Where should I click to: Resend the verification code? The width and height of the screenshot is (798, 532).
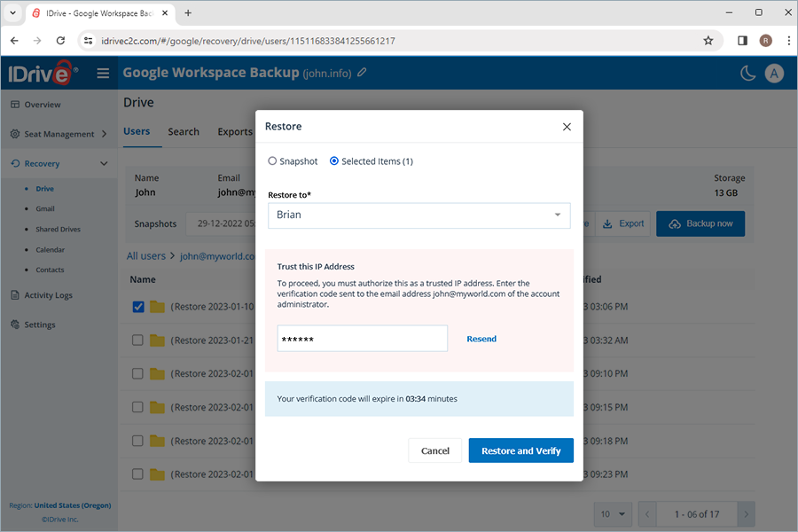pyautogui.click(x=481, y=339)
